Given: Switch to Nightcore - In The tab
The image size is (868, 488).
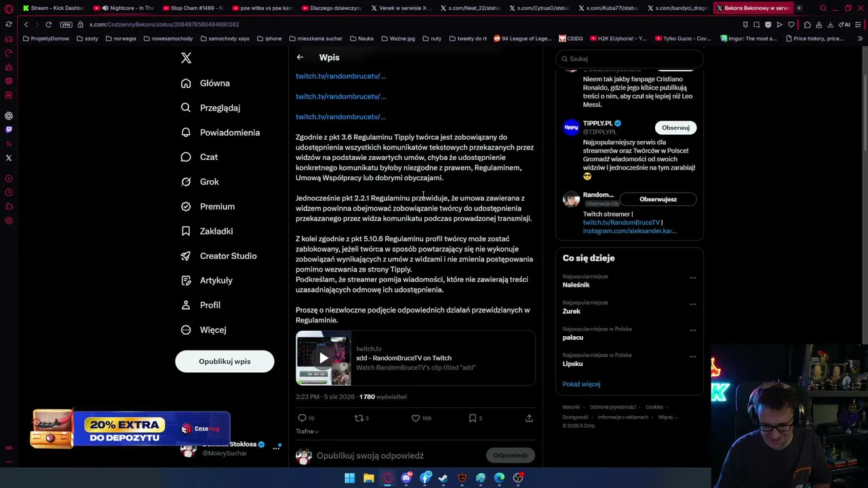Looking at the screenshot, I should tap(123, 8).
